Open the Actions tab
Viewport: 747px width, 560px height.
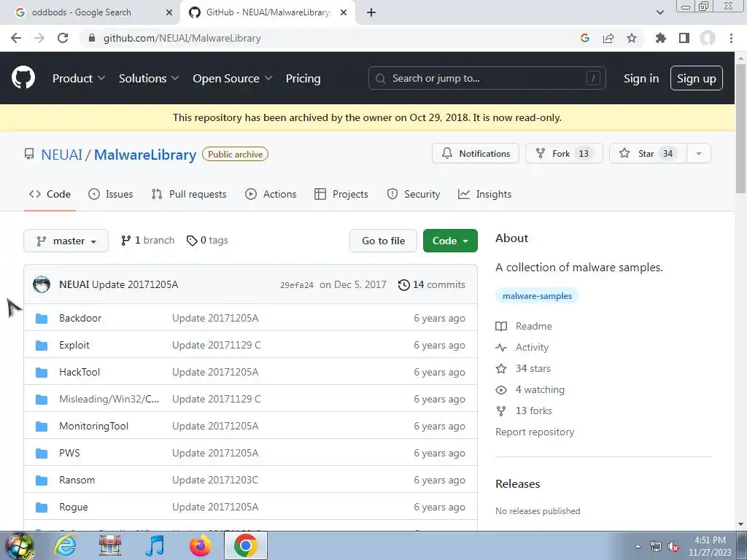tap(271, 194)
